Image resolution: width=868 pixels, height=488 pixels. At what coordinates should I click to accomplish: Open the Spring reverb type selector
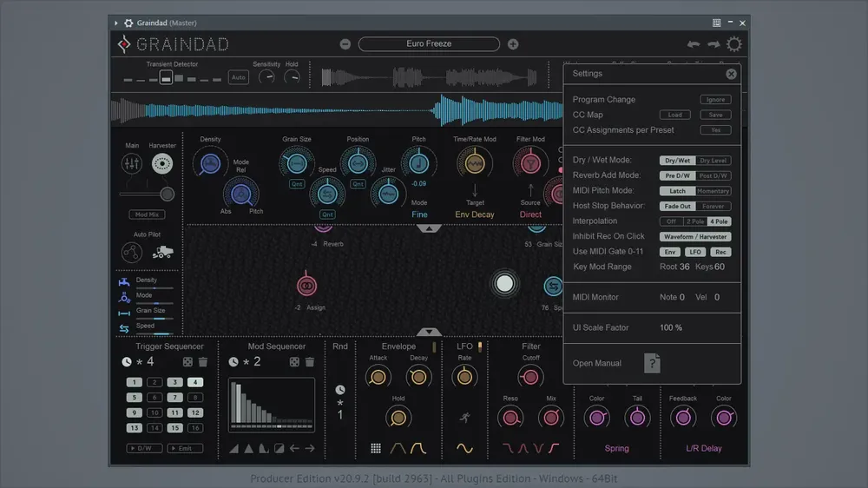[616, 448]
